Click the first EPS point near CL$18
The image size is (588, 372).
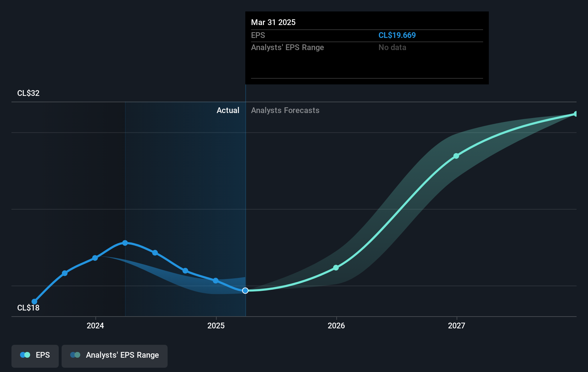34,302
